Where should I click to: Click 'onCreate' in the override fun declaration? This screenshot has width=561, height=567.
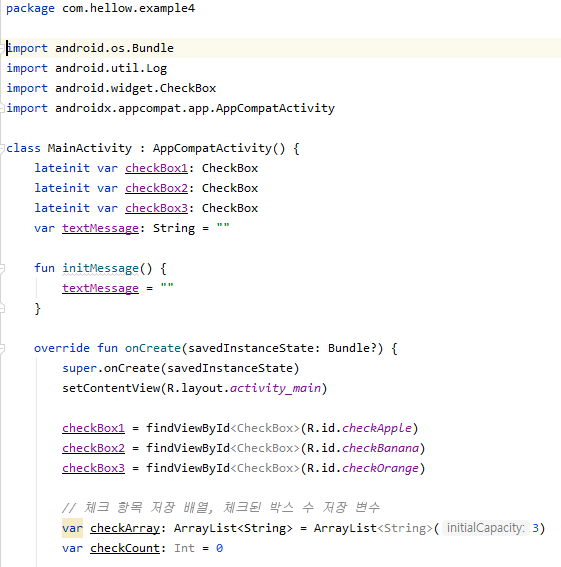(x=153, y=348)
